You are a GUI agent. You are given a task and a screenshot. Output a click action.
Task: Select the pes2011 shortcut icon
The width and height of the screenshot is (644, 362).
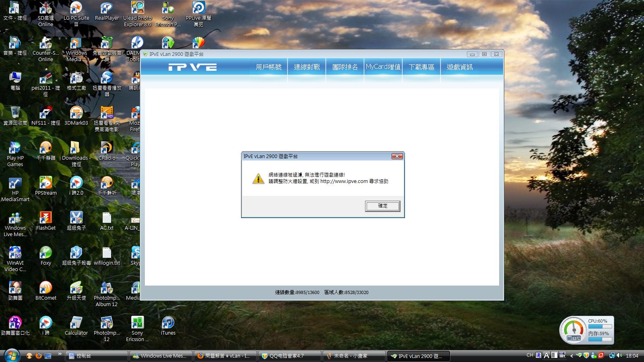click(x=45, y=84)
